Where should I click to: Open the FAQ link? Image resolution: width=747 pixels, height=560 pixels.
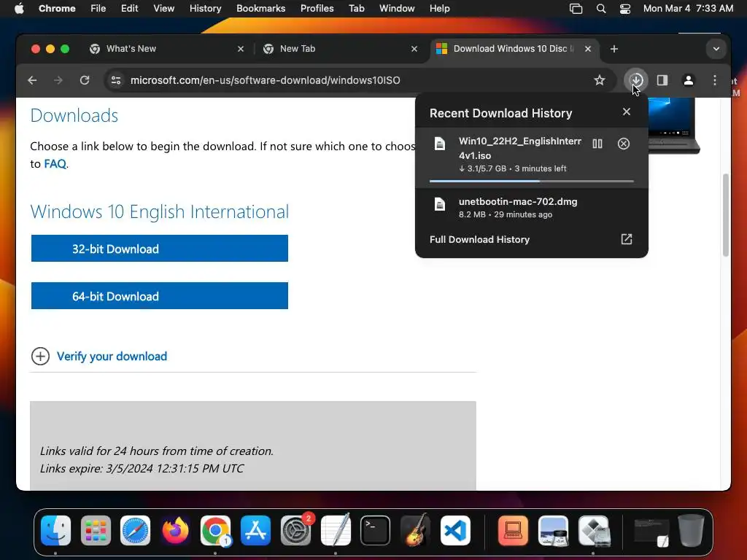55,164
